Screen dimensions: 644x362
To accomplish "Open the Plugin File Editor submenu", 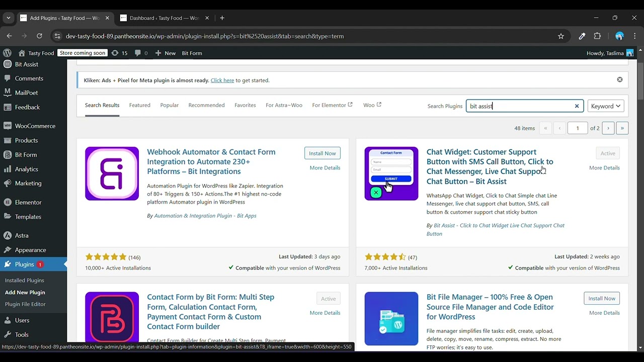I will [25, 304].
